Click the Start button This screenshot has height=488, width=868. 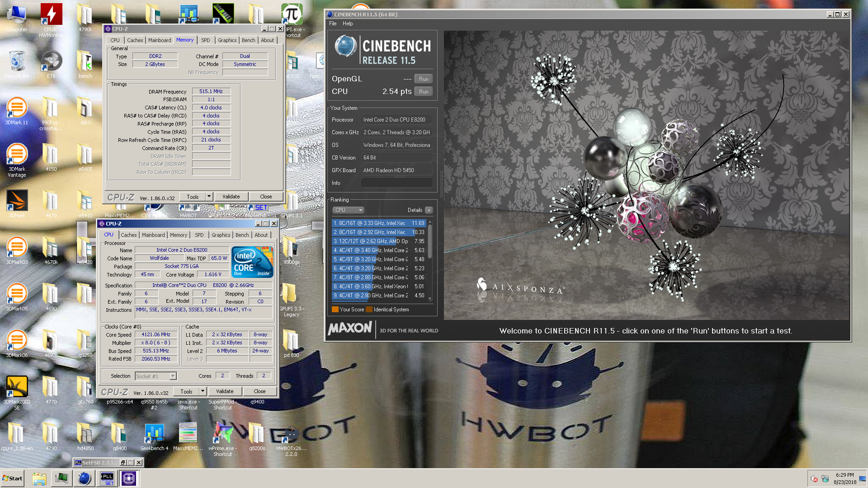tap(12, 479)
